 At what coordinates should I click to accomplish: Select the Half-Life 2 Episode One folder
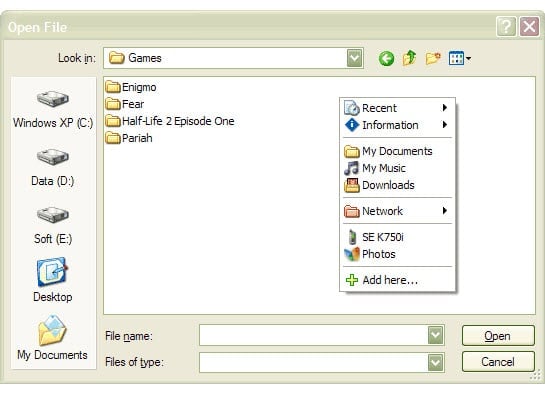pos(170,121)
